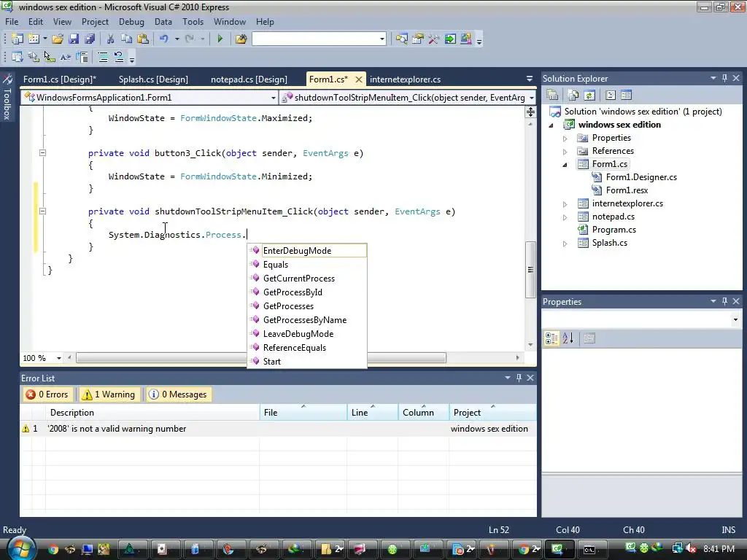Save the current file with the floppy icon

coord(74,39)
